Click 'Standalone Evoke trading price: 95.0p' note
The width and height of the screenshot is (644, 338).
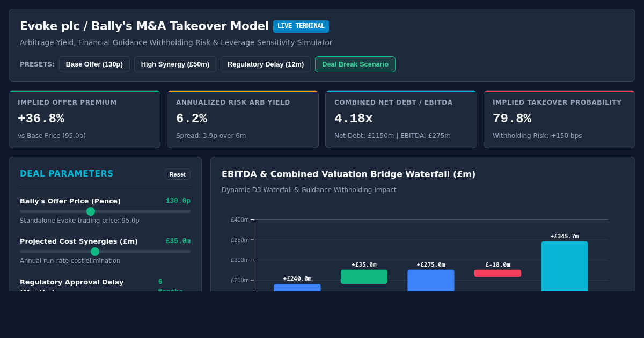point(79,221)
